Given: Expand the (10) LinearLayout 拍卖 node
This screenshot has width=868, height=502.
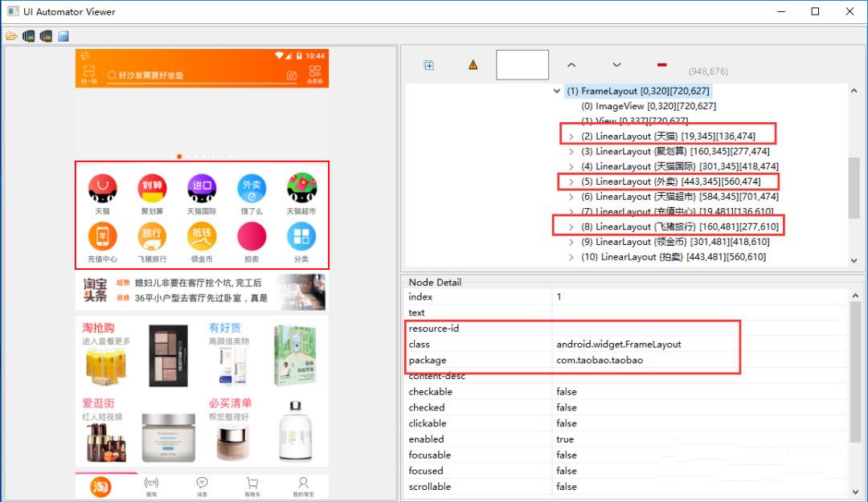Looking at the screenshot, I should point(571,257).
